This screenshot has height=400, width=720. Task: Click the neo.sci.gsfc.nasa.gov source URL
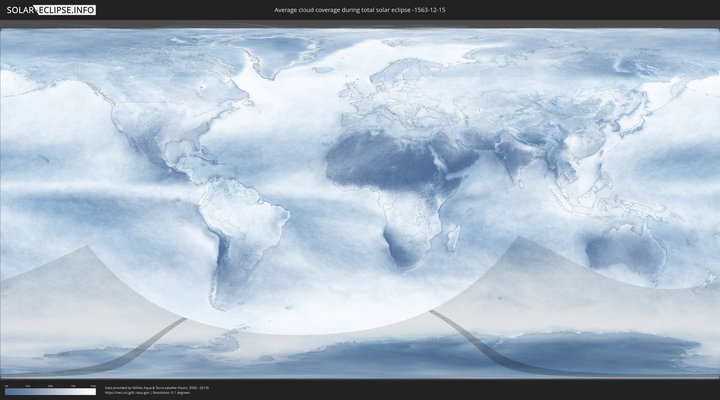(130, 393)
